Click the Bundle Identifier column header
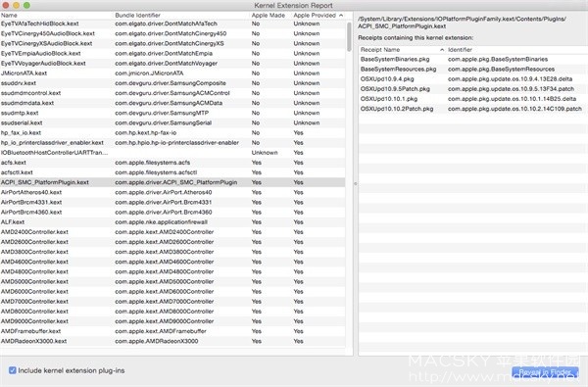 [182, 16]
